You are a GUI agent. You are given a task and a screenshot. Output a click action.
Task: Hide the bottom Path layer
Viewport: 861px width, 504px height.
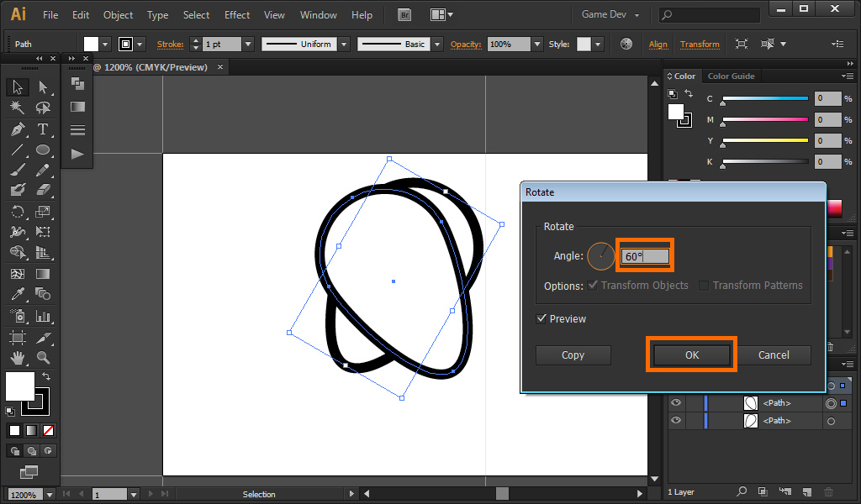[676, 420]
